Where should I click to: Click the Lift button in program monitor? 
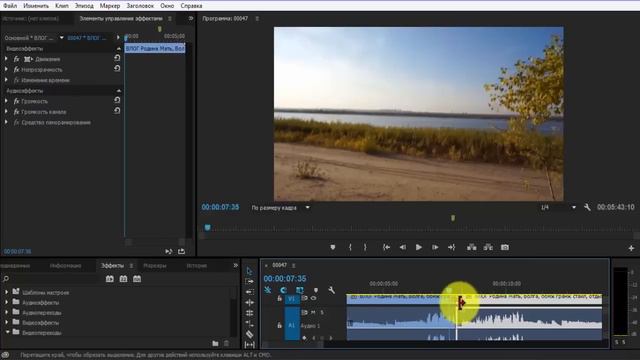pyautogui.click(x=471, y=247)
